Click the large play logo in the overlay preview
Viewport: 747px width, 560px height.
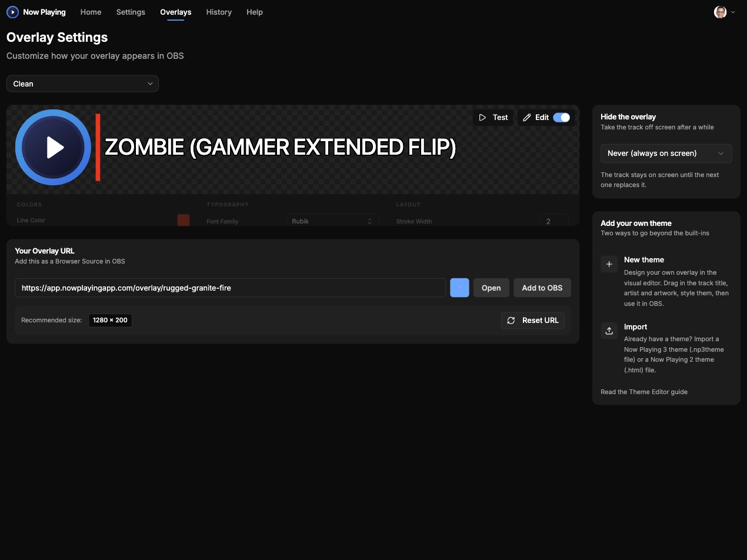[54, 147]
